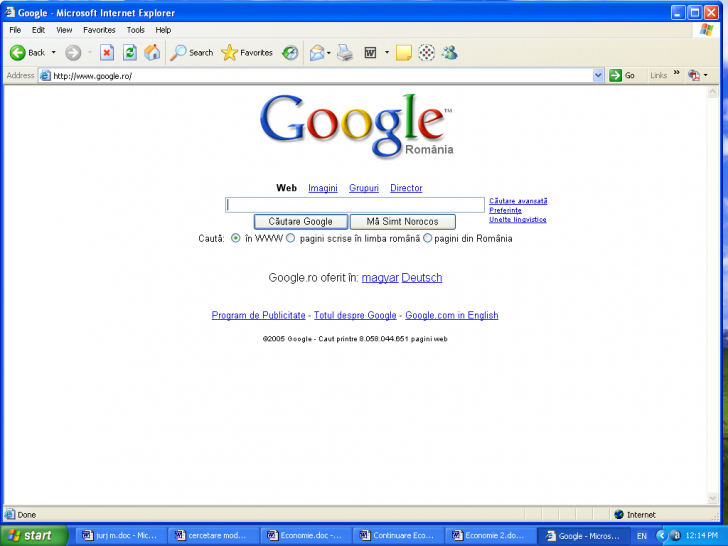Switch to 'Continuare Eco...' taskbar window
This screenshot has height=546, width=728.
(x=396, y=536)
